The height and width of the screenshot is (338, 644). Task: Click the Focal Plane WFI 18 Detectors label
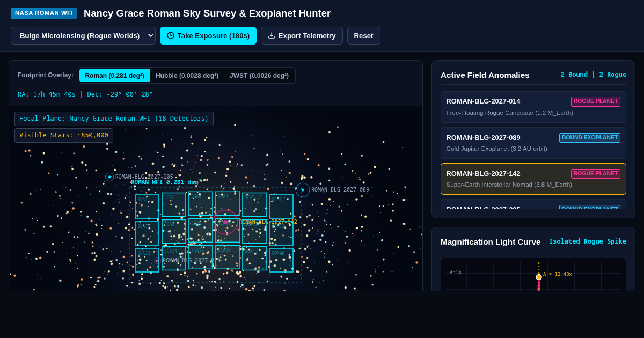pos(114,119)
